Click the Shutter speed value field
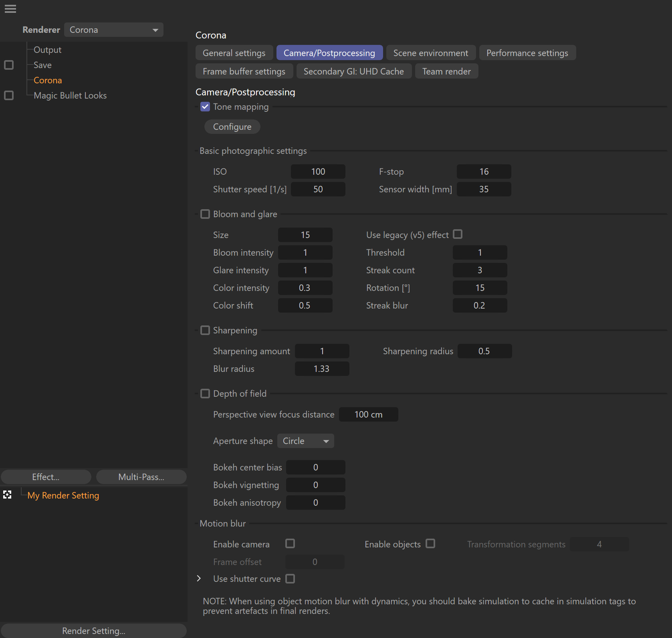The image size is (672, 638). click(x=318, y=189)
